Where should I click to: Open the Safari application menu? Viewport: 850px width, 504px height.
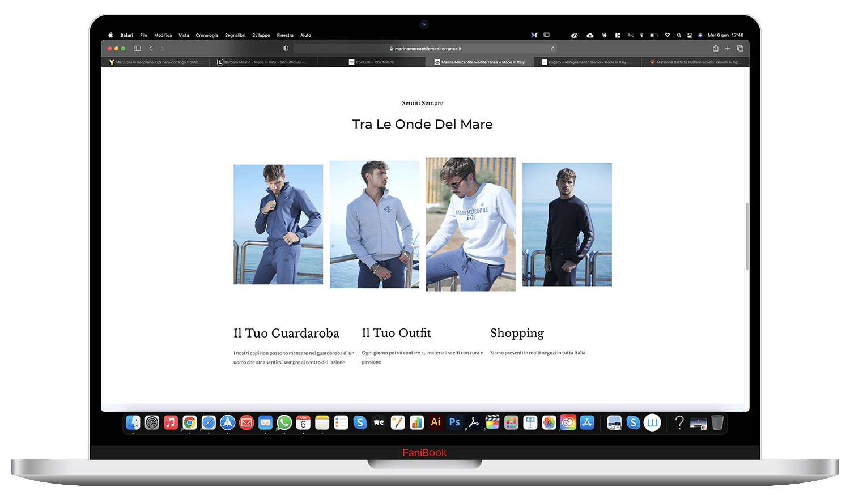(127, 35)
